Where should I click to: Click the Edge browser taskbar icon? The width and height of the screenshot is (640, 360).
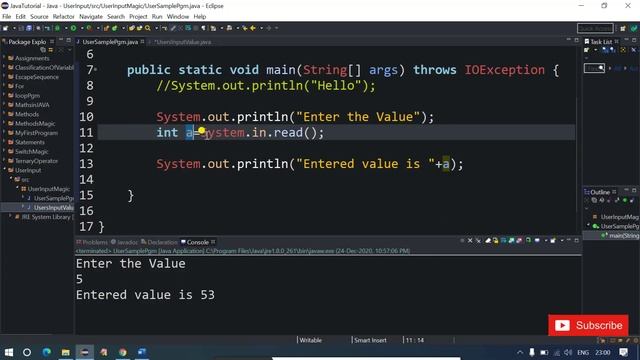tap(47, 352)
